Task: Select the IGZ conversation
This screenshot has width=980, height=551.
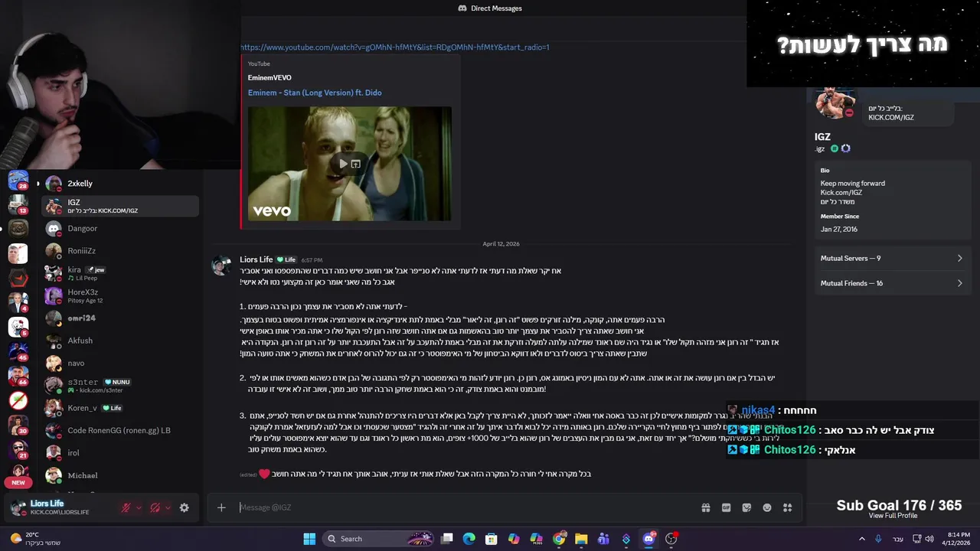Action: click(x=120, y=206)
